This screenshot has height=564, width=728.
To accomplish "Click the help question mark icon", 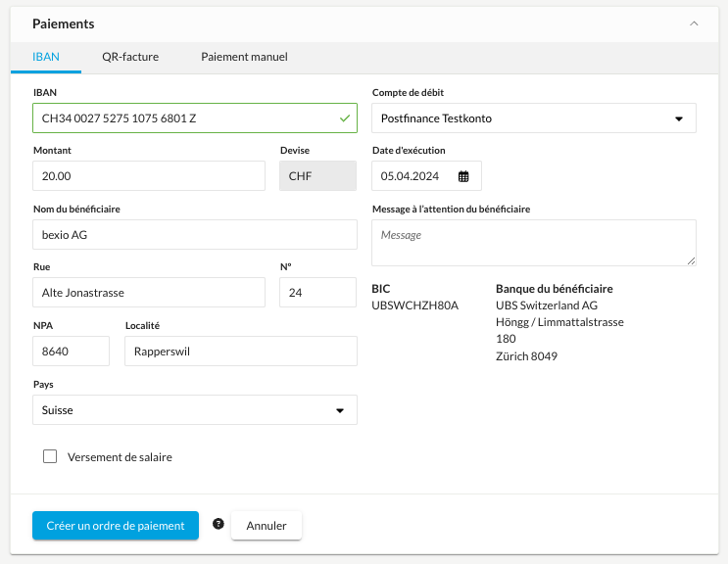I will coord(218,524).
